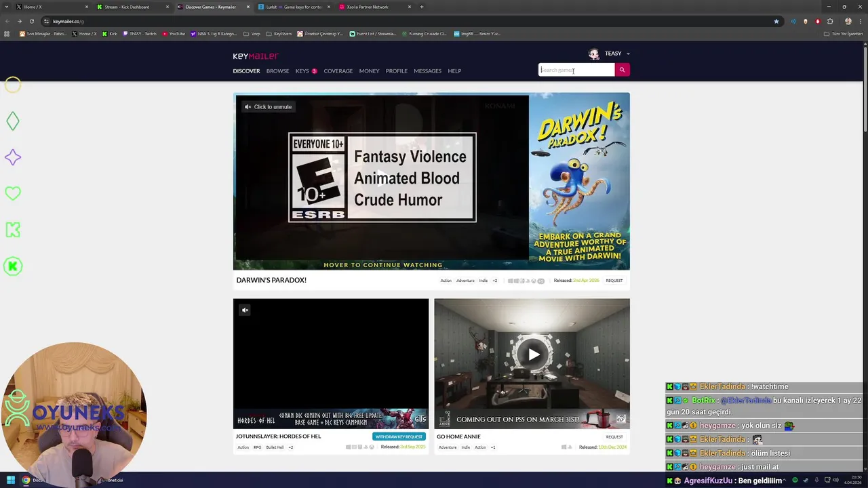Viewport: 868px width, 488px height.
Task: Select Indie tag on Darwin's Paradox
Action: (484, 281)
